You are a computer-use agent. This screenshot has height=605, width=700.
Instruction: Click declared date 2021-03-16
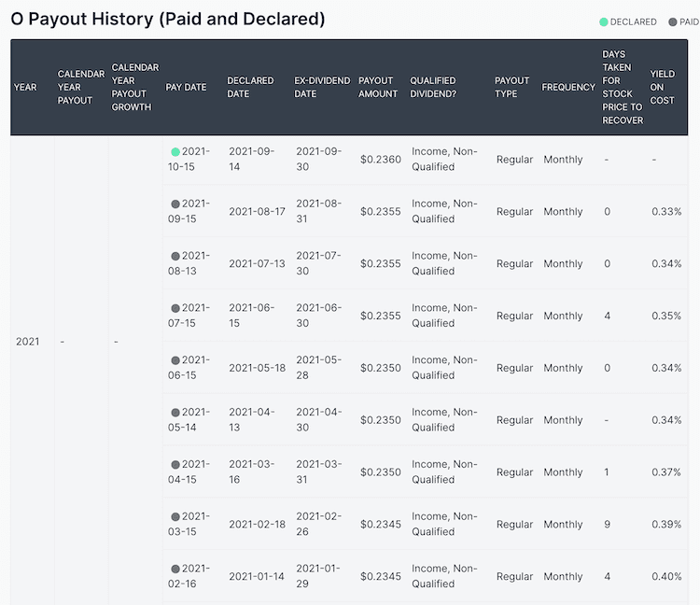pyautogui.click(x=252, y=471)
